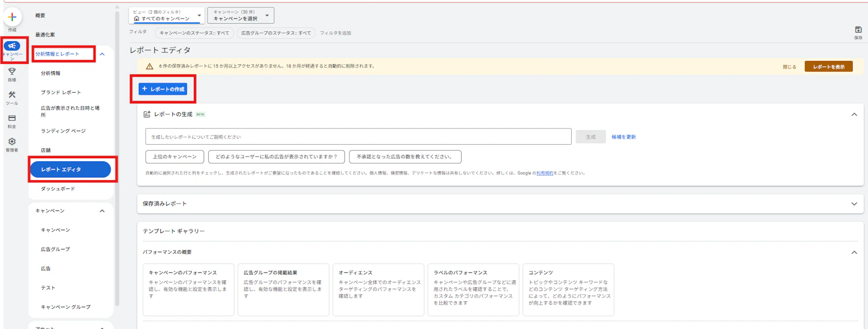The height and width of the screenshot is (329, 868).
Task: Click the レポートの作成 button
Action: (x=163, y=89)
